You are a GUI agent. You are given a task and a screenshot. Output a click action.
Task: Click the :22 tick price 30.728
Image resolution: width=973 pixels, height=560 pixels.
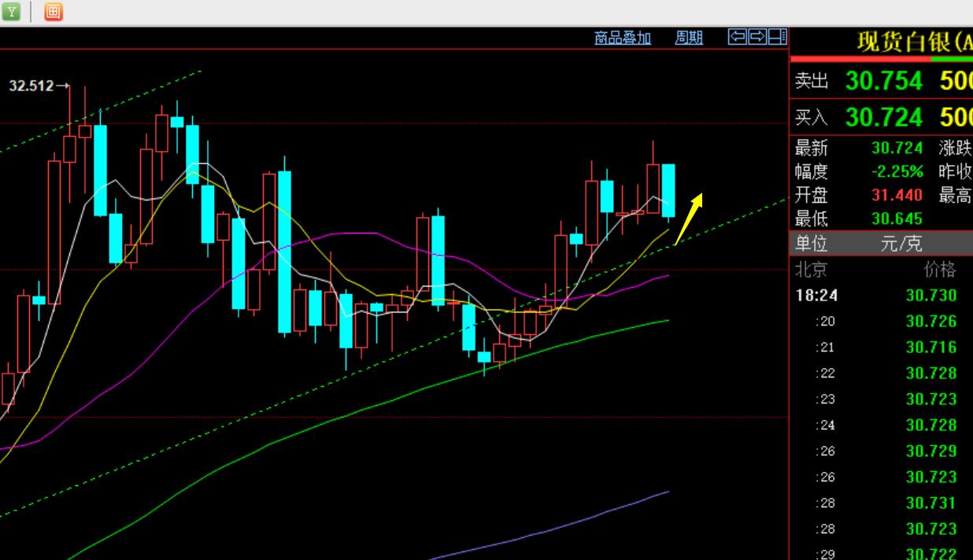pos(931,374)
